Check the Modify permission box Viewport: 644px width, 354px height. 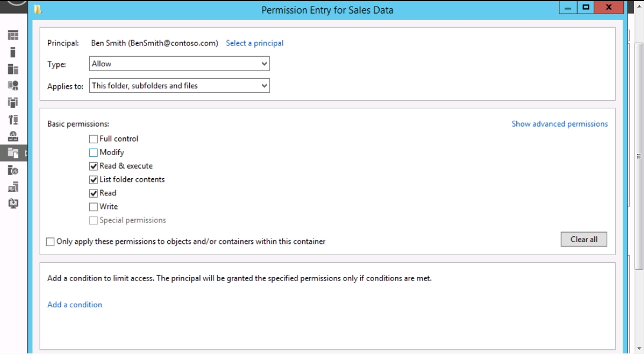[93, 153]
